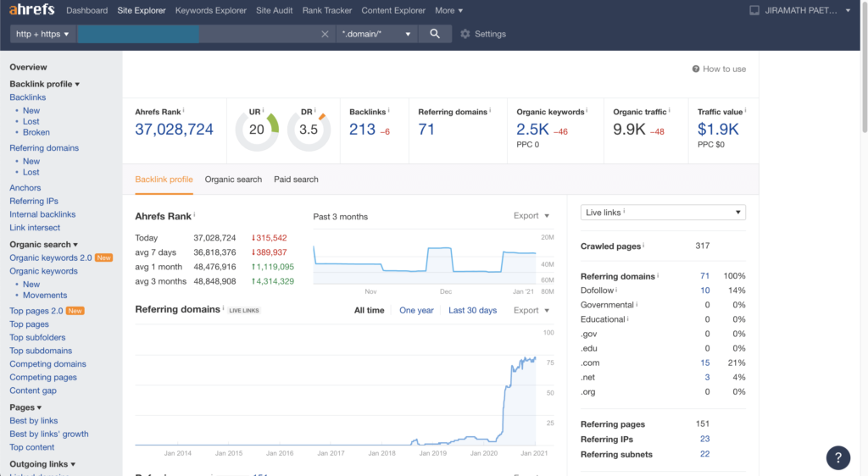Image resolution: width=868 pixels, height=476 pixels.
Task: Click the notifications monitor icon beside account name
Action: tap(754, 10)
